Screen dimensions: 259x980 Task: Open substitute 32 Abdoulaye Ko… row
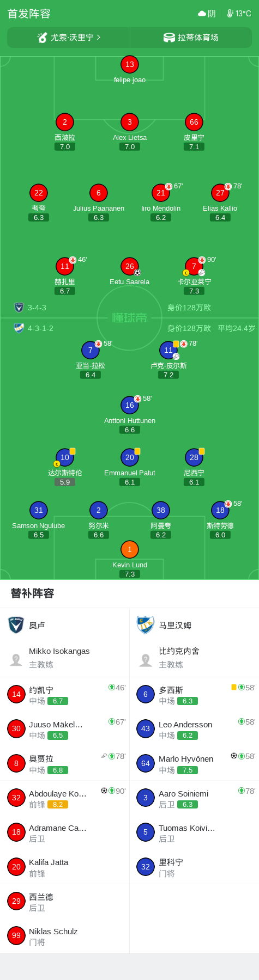65,798
